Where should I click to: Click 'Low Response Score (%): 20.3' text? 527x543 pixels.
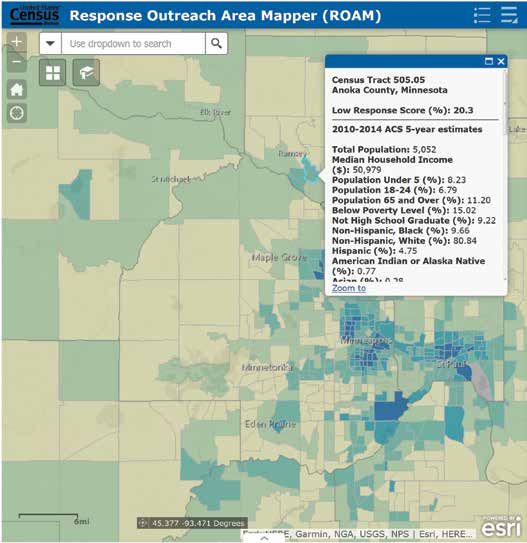coord(402,110)
